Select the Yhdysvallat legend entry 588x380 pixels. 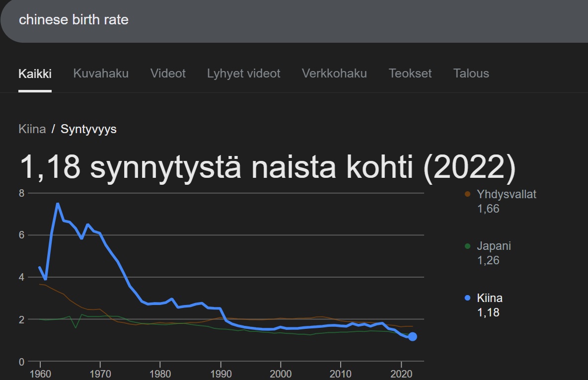501,202
